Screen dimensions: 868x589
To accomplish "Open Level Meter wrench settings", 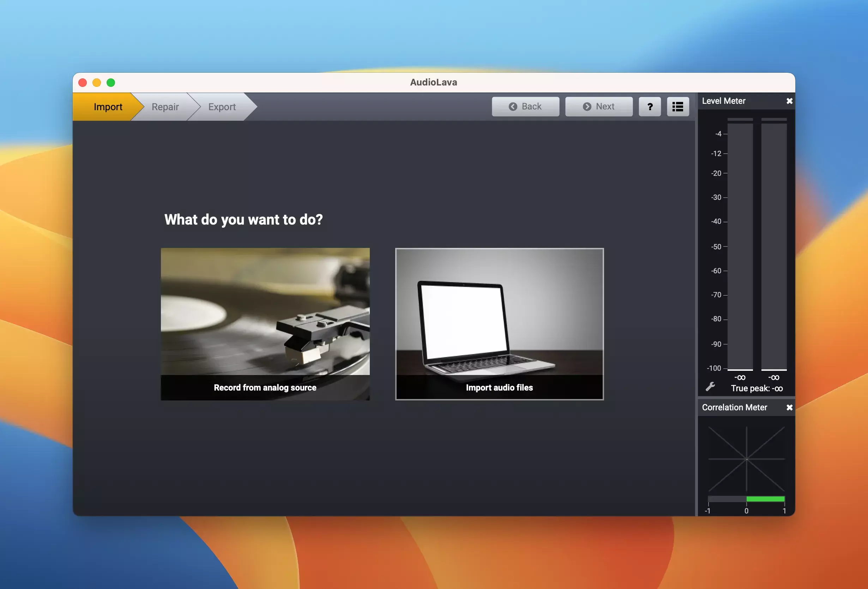I will 710,386.
